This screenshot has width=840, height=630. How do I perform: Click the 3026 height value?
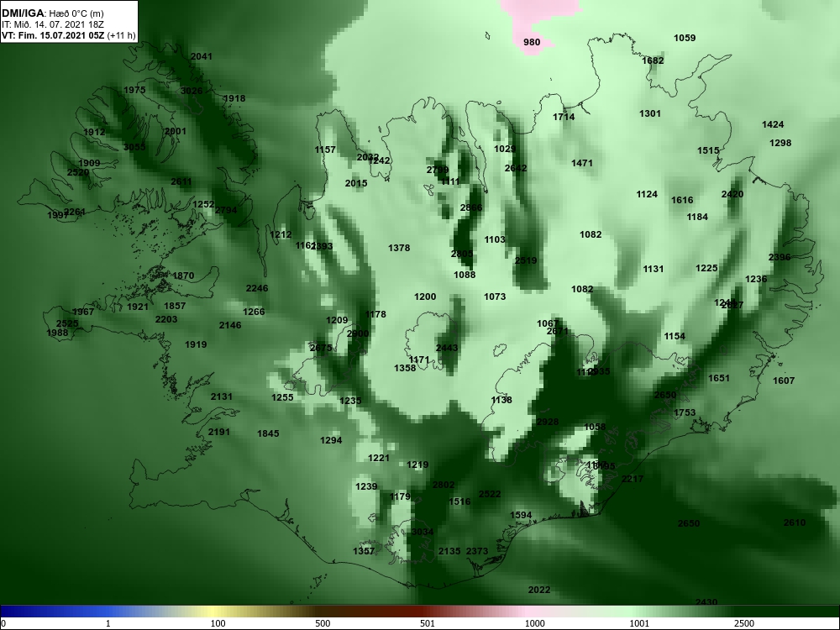click(x=192, y=91)
